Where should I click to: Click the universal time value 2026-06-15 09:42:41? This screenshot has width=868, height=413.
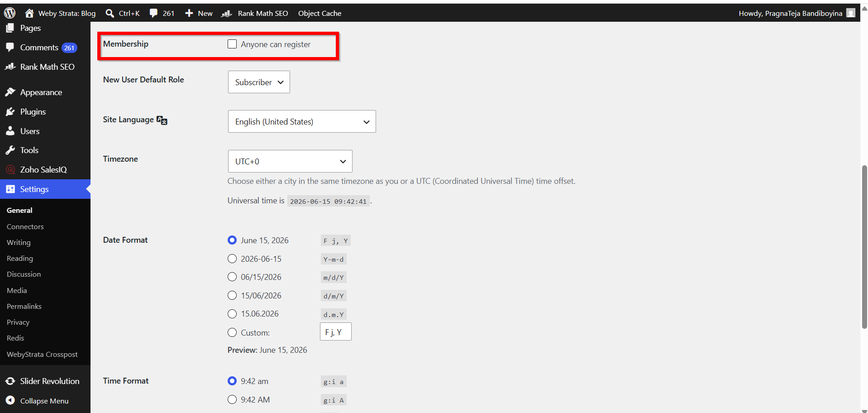(328, 201)
